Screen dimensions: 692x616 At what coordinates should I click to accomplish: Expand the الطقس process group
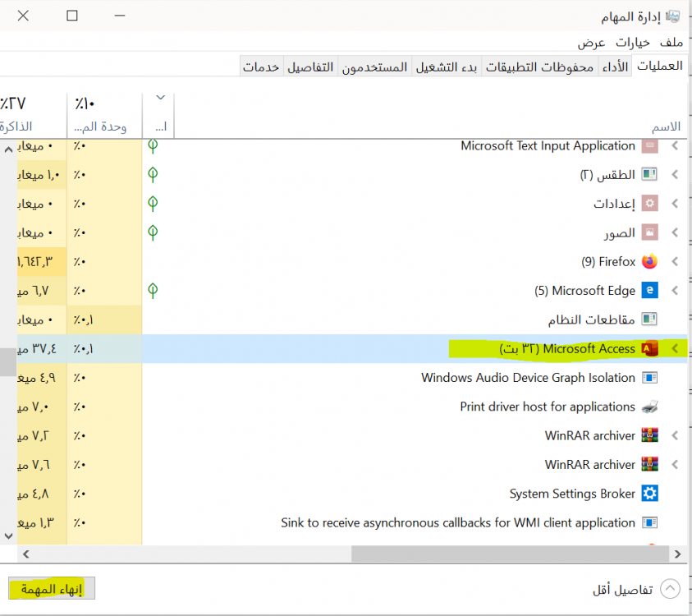click(675, 174)
